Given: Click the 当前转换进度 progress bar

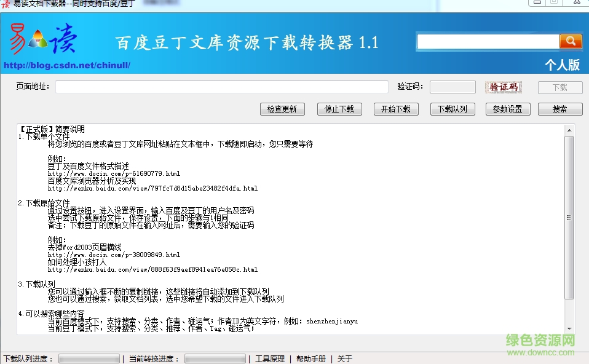Looking at the screenshot, I should 215,358.
